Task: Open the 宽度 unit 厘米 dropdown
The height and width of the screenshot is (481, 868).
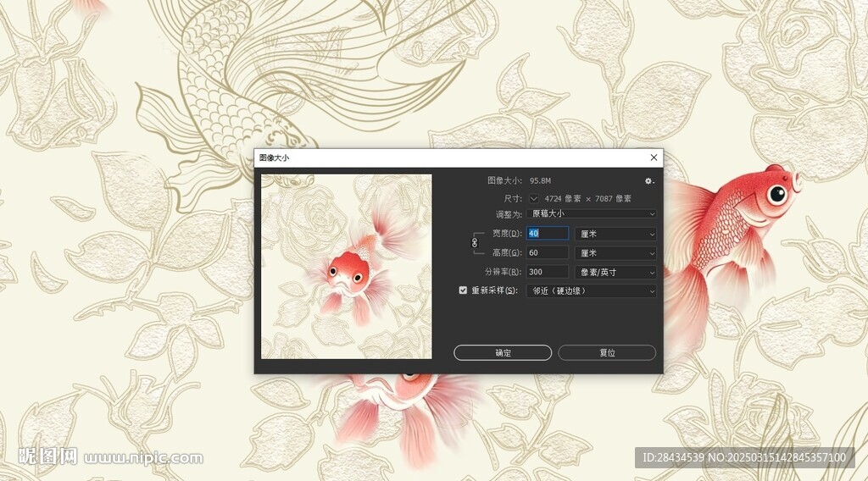Action: tap(615, 234)
